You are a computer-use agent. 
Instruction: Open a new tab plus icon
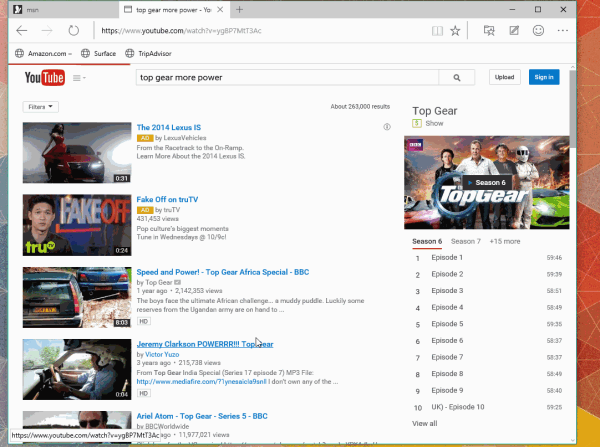click(240, 10)
